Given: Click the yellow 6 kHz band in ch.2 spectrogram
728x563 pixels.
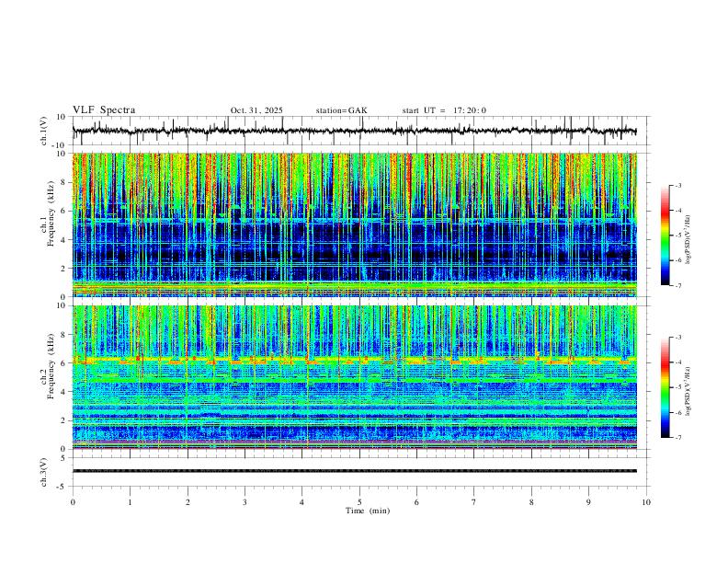Looking at the screenshot, I should [355, 360].
